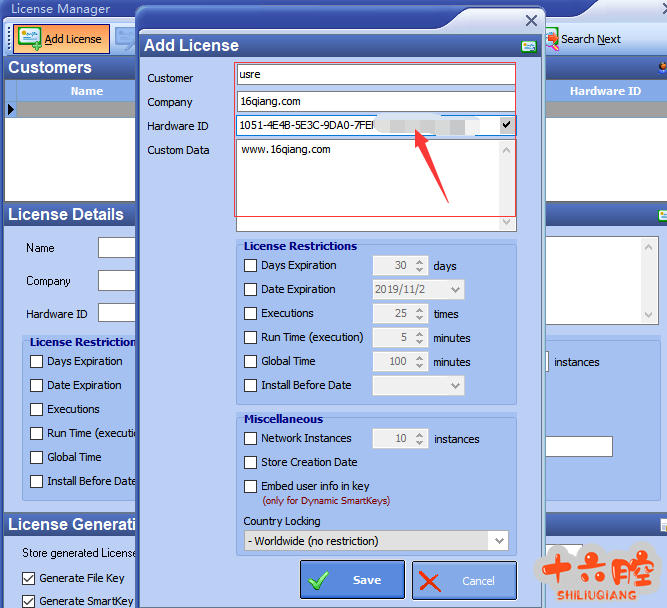This screenshot has width=667, height=608.
Task: Check Embed user info in key
Action: click(251, 487)
